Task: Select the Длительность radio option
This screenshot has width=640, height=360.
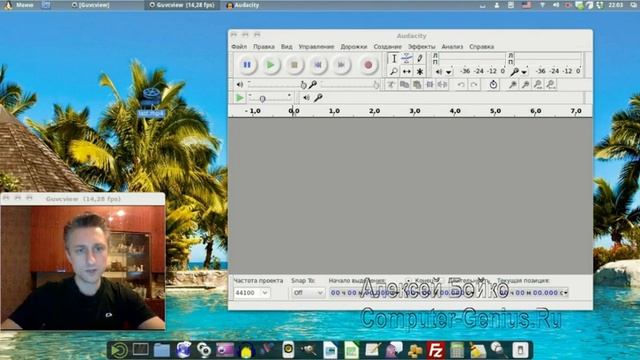Action: tap(442, 280)
